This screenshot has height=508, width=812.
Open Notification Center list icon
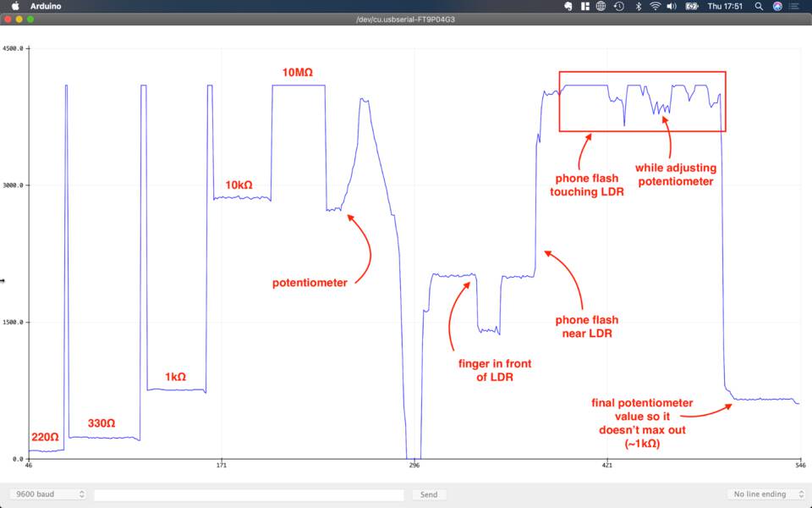(x=794, y=6)
